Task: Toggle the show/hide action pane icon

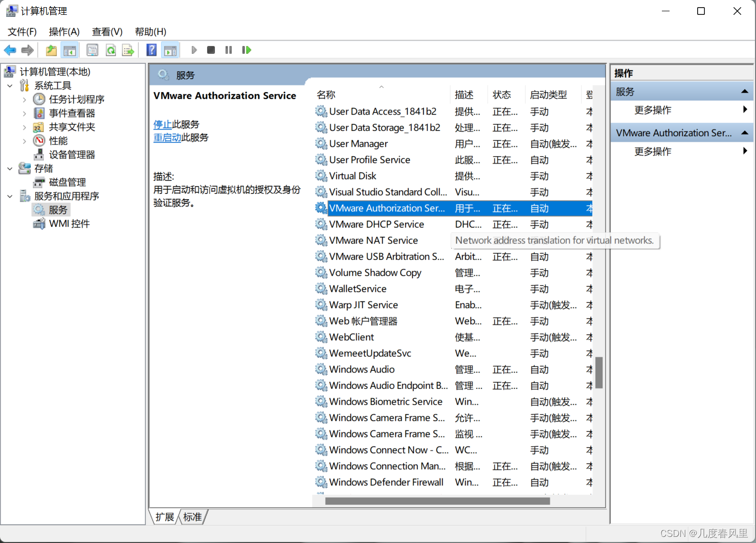Action: tap(170, 50)
